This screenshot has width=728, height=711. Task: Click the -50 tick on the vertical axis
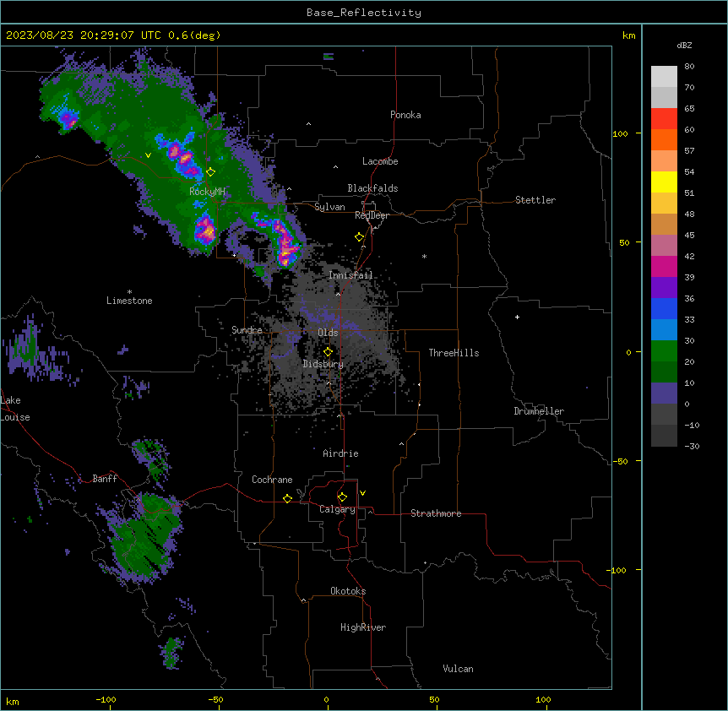pyautogui.click(x=620, y=461)
